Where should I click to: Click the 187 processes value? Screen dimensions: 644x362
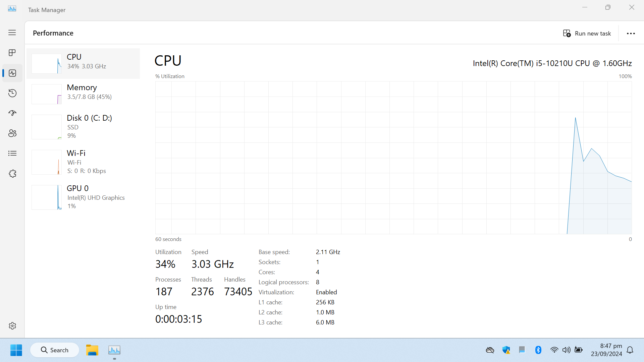point(164,292)
